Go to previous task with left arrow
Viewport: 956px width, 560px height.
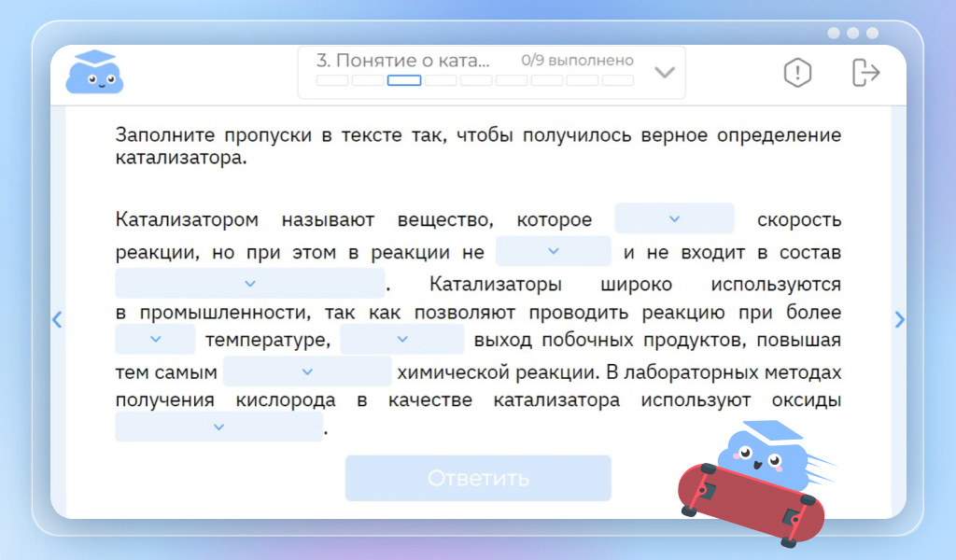[57, 319]
